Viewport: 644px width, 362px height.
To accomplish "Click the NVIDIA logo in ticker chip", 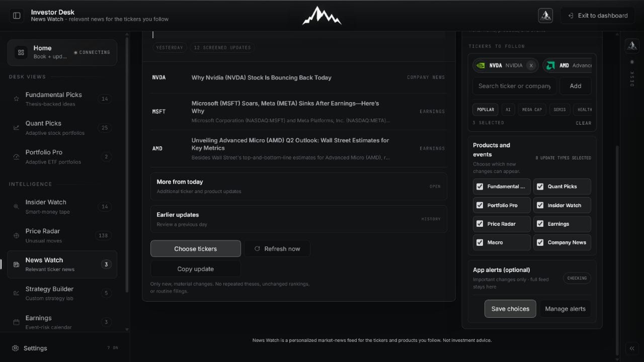I will click(481, 65).
